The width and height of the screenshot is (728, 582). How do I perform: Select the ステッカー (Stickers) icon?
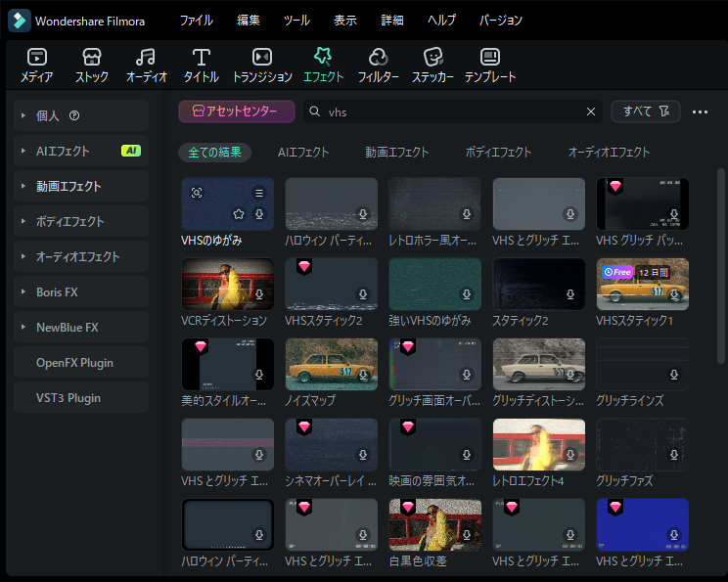432,65
